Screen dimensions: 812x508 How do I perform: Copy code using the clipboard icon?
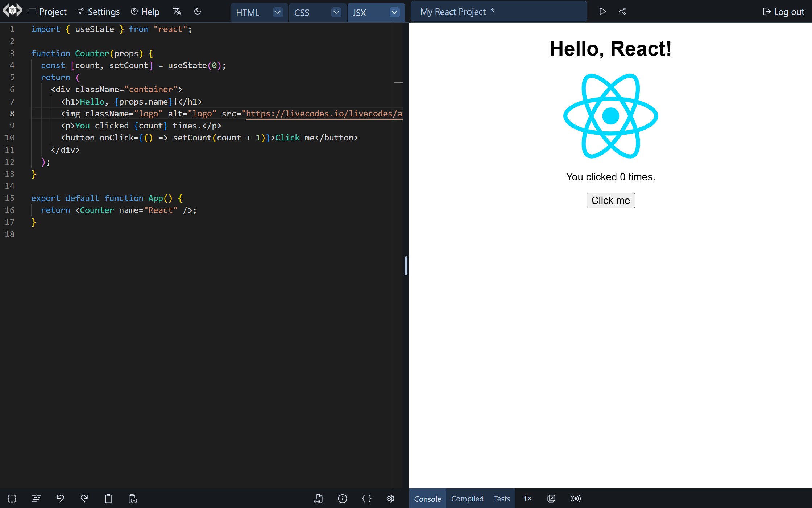click(x=108, y=499)
